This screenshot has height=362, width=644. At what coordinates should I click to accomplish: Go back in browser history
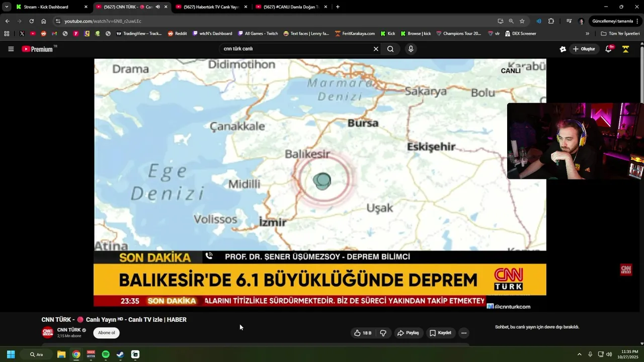tap(7, 21)
